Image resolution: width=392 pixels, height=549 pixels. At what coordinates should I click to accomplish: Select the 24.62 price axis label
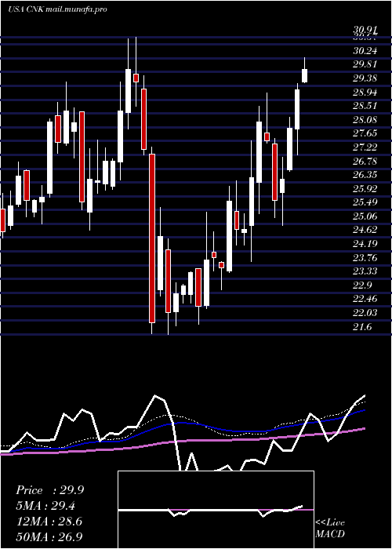pos(365,230)
